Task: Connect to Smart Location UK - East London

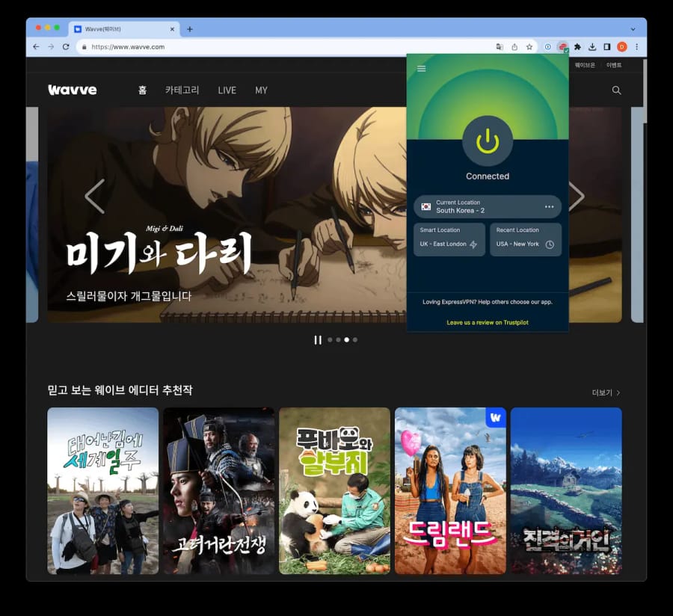Action: point(449,239)
